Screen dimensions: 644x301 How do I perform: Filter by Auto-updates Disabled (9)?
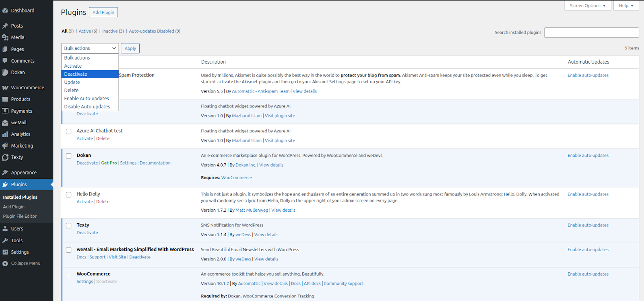[x=155, y=31]
